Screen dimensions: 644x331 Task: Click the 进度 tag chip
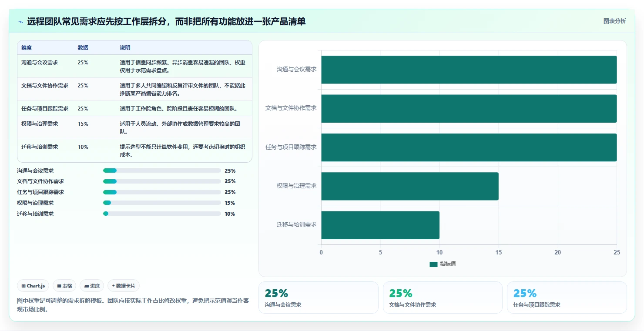click(x=92, y=286)
